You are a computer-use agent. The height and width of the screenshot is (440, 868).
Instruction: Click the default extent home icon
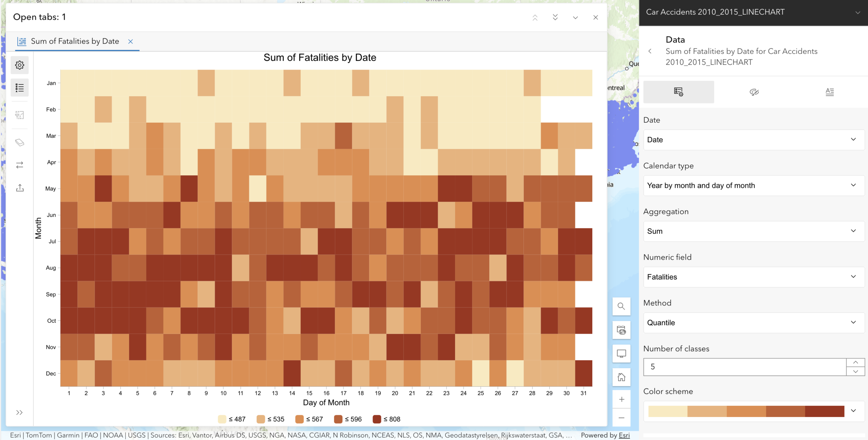coord(621,377)
